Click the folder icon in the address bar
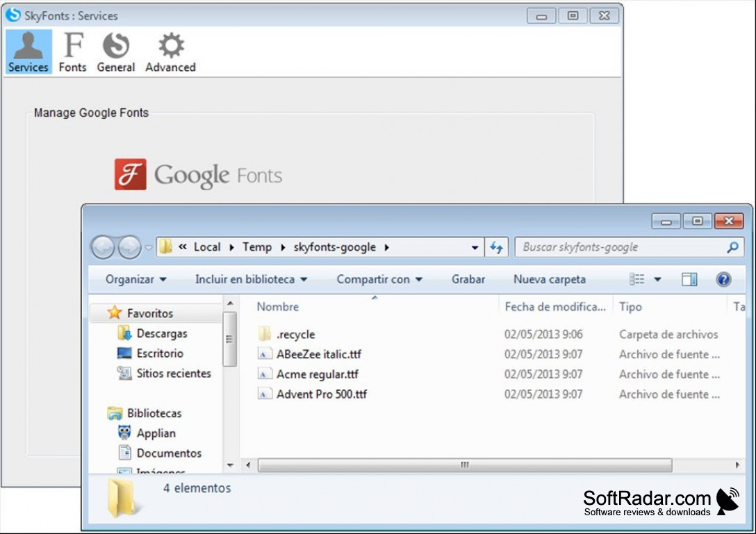Screen dimensions: 756x534 (166, 247)
